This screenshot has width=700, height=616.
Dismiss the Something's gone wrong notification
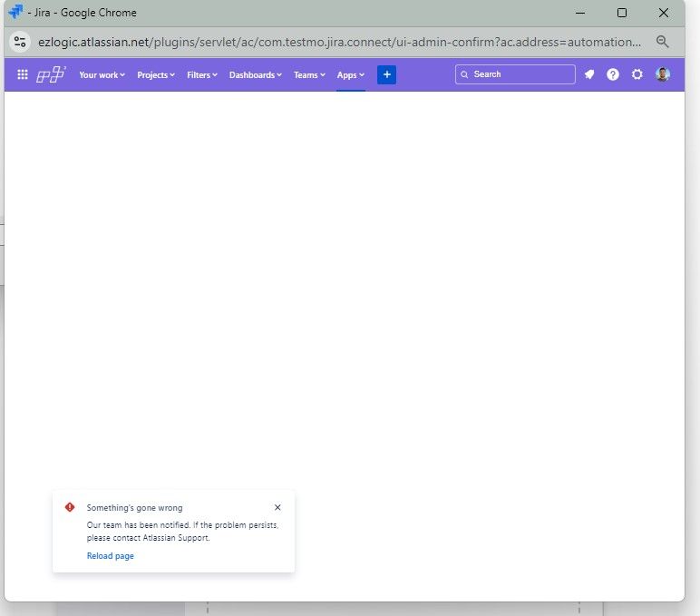277,507
